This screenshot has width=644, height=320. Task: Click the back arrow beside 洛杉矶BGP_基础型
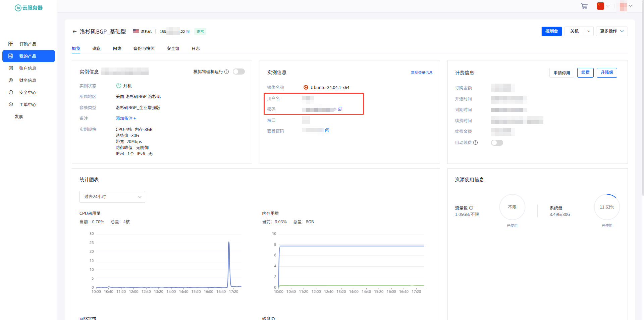coord(74,32)
